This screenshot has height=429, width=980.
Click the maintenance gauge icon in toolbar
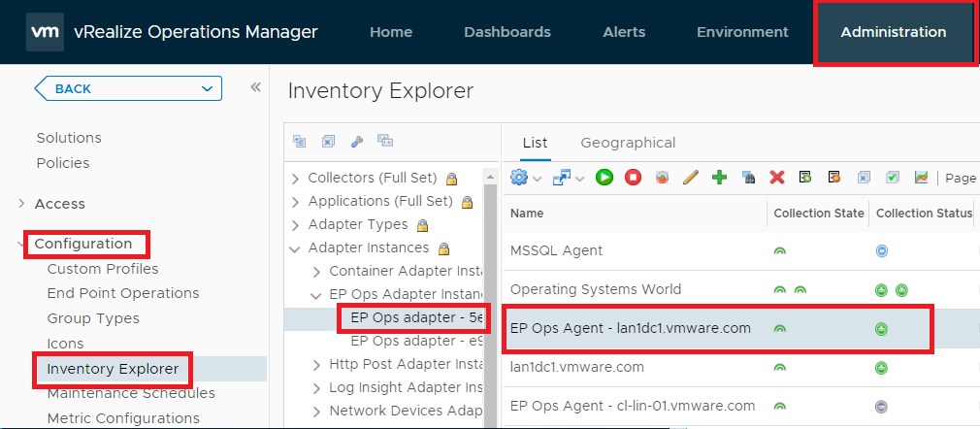click(662, 178)
